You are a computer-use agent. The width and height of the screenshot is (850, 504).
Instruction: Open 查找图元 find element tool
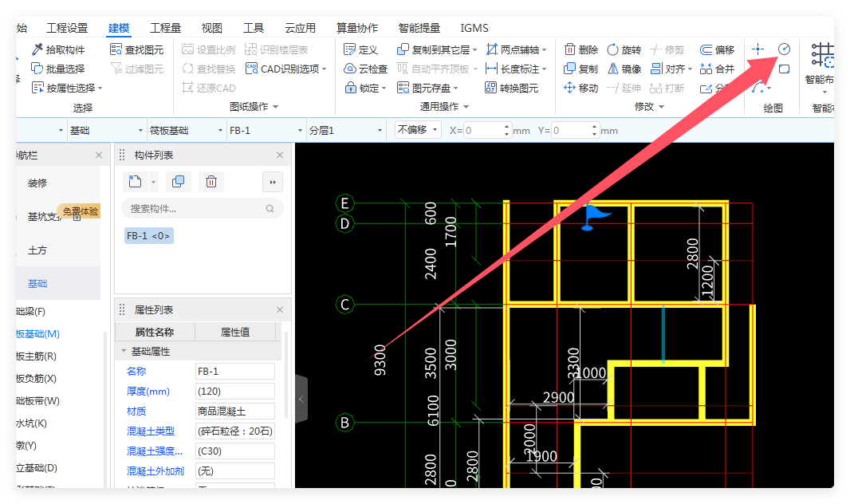(136, 50)
